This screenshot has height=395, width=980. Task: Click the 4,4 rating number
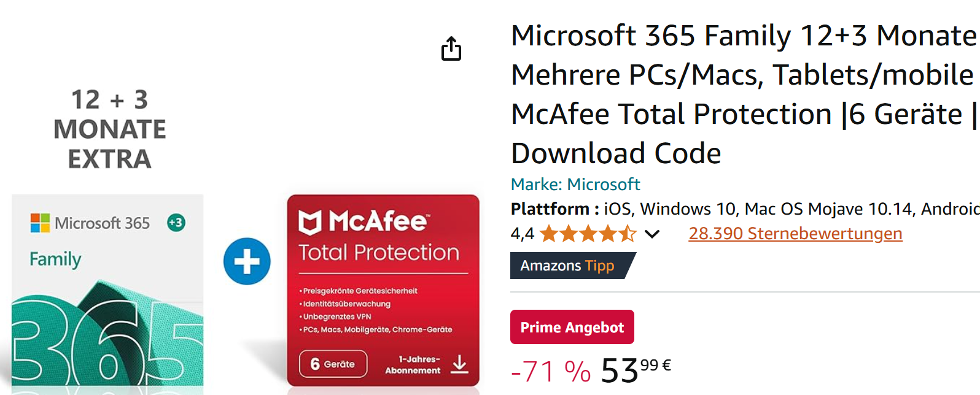pyautogui.click(x=522, y=234)
